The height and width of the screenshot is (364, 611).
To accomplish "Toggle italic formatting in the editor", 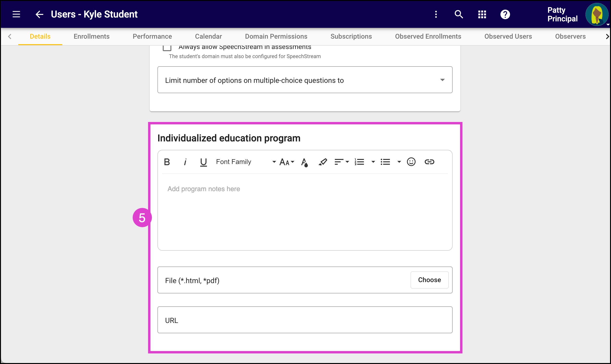I will click(x=185, y=162).
